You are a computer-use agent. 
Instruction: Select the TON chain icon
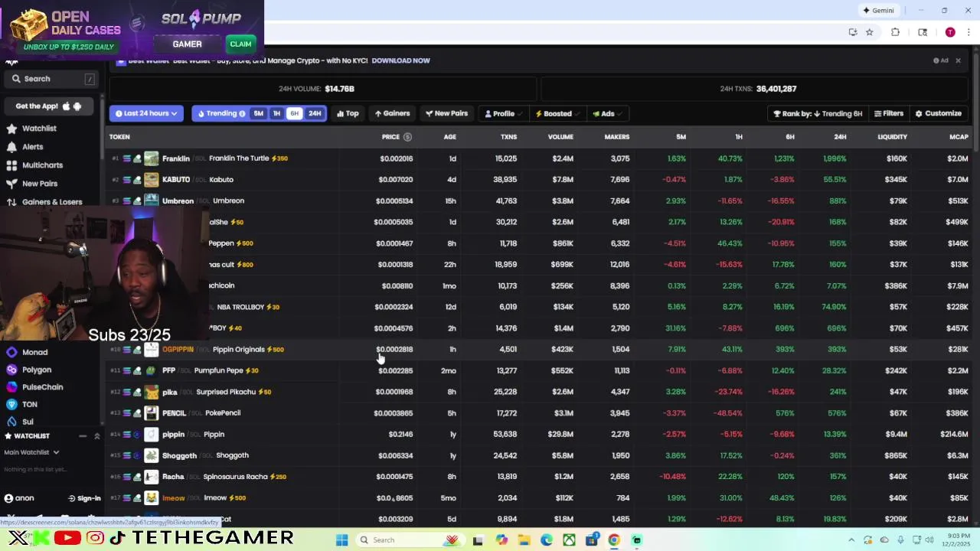click(11, 404)
